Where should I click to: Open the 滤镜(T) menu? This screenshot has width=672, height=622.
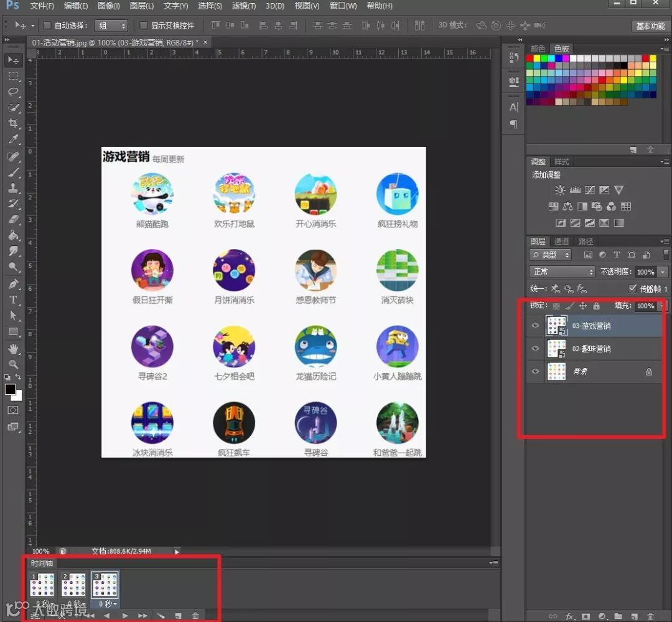pyautogui.click(x=243, y=6)
